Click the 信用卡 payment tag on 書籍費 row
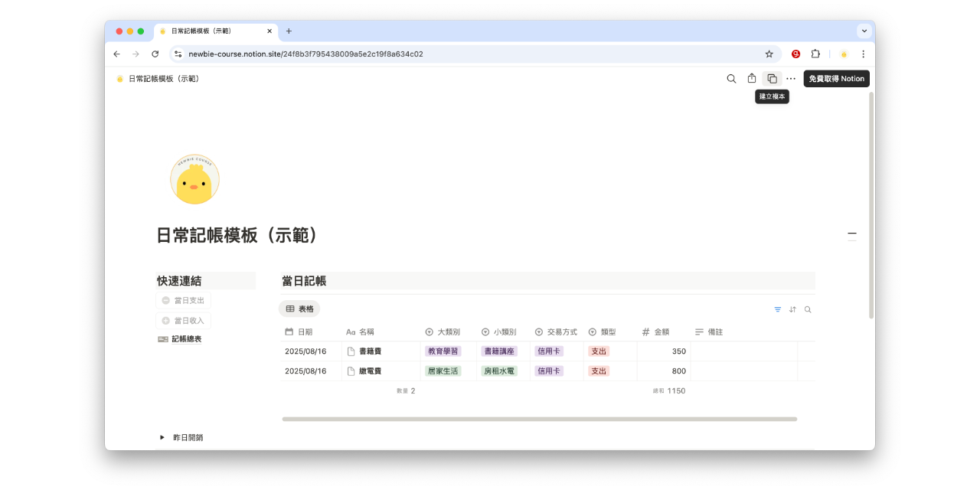The image size is (980, 490). (x=548, y=351)
